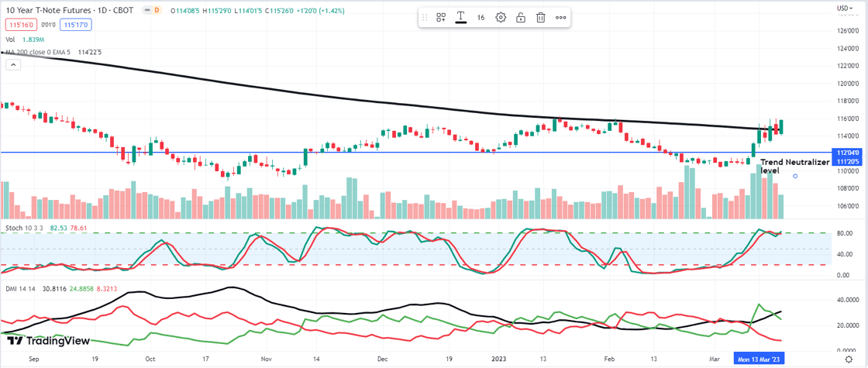Open chart settings gear at bottom right
This screenshot has width=868, height=368.
tap(850, 359)
